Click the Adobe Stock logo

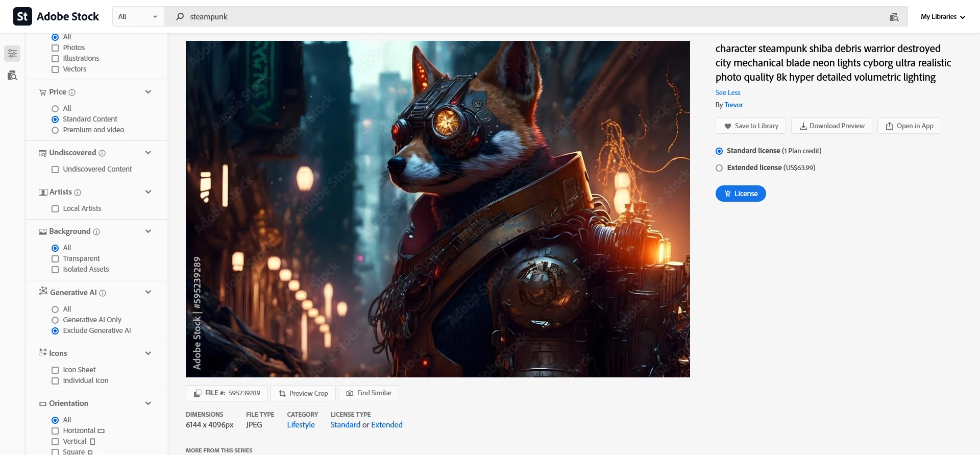(56, 16)
